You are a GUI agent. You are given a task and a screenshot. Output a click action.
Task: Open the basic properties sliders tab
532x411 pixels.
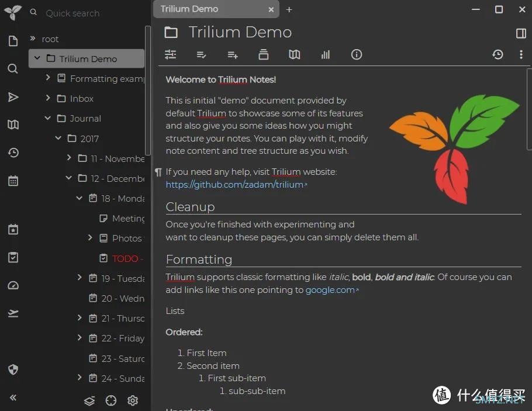point(170,54)
